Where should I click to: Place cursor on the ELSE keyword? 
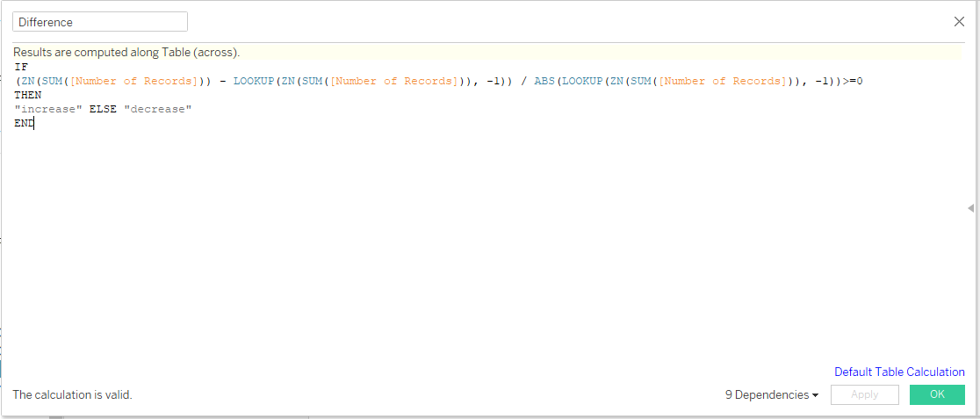click(x=103, y=109)
